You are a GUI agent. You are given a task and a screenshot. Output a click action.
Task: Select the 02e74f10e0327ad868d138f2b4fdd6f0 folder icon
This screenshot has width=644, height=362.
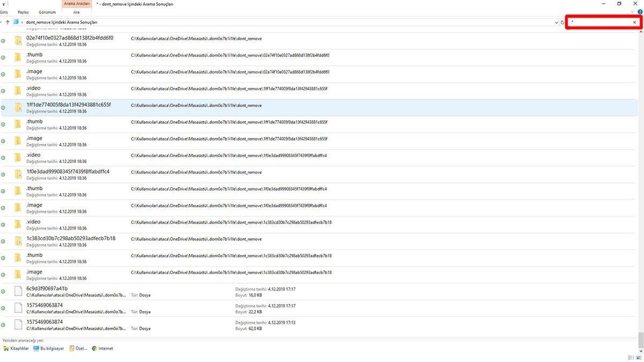click(18, 41)
